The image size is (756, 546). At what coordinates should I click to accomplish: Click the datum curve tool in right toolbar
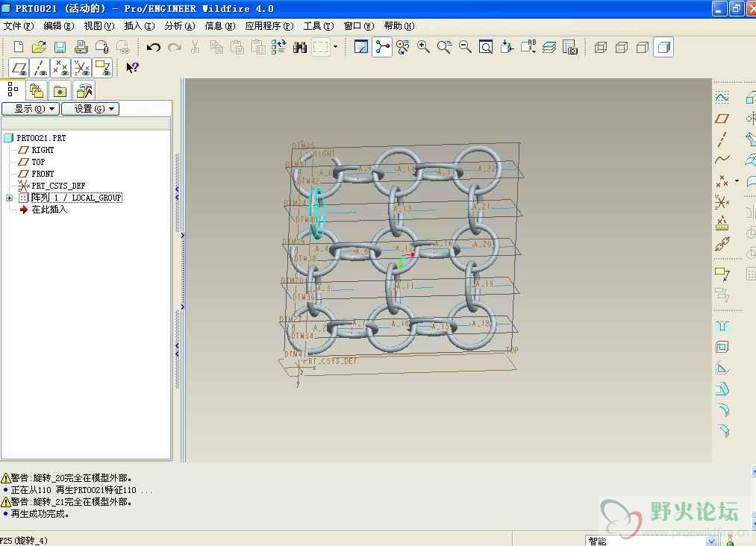tap(722, 160)
